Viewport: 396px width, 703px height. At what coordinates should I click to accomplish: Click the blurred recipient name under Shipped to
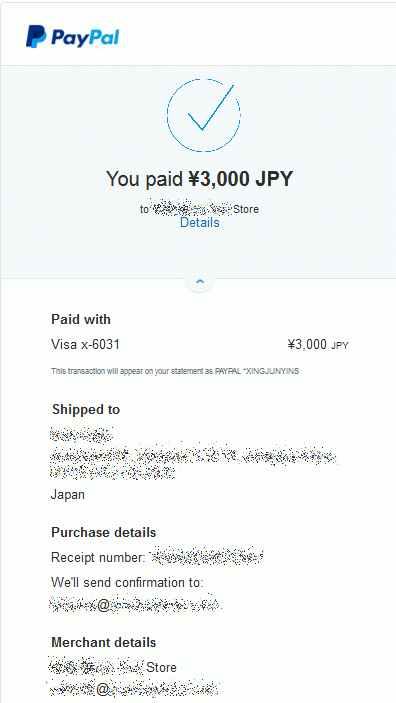click(x=81, y=434)
